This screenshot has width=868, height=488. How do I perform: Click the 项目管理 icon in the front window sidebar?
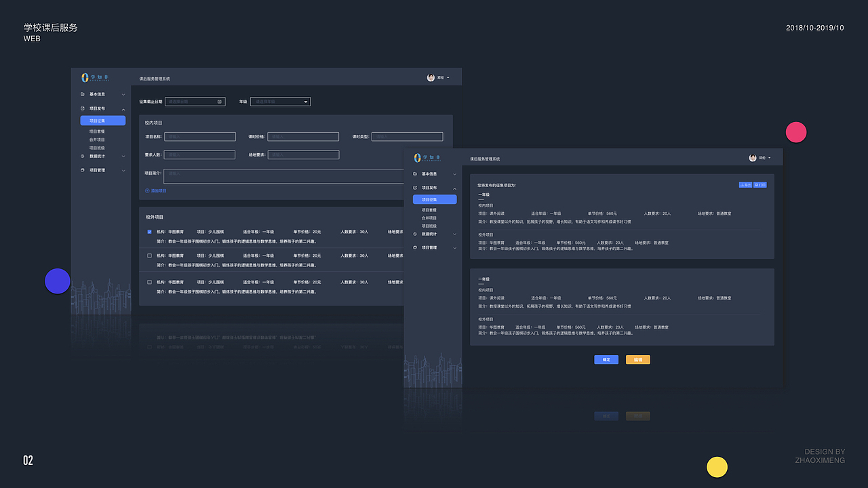(415, 247)
